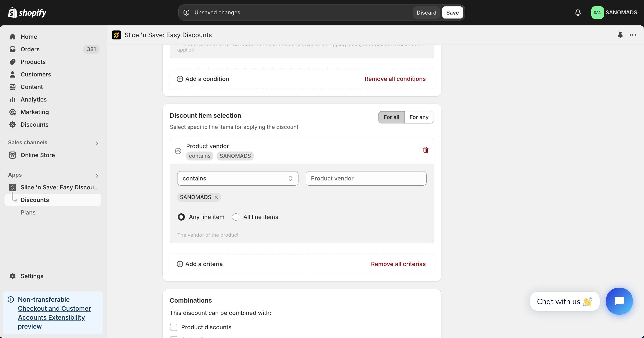Click the Combinations heading

point(191,300)
